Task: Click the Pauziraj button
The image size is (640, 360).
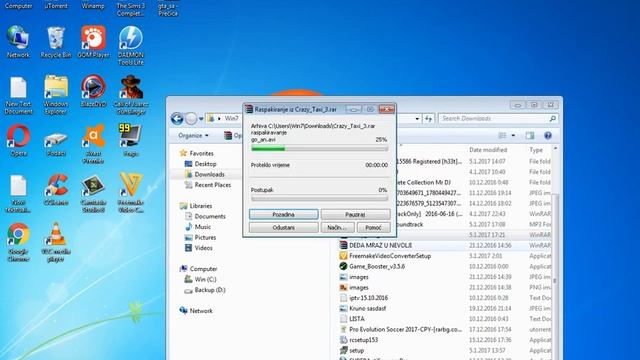Action: point(356,214)
